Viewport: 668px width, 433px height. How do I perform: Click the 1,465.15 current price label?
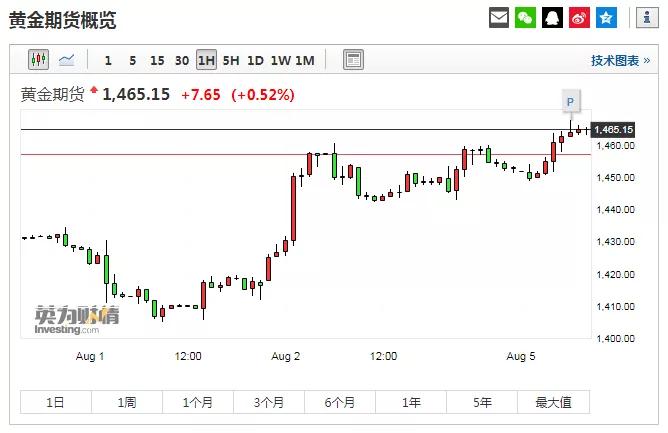(613, 130)
